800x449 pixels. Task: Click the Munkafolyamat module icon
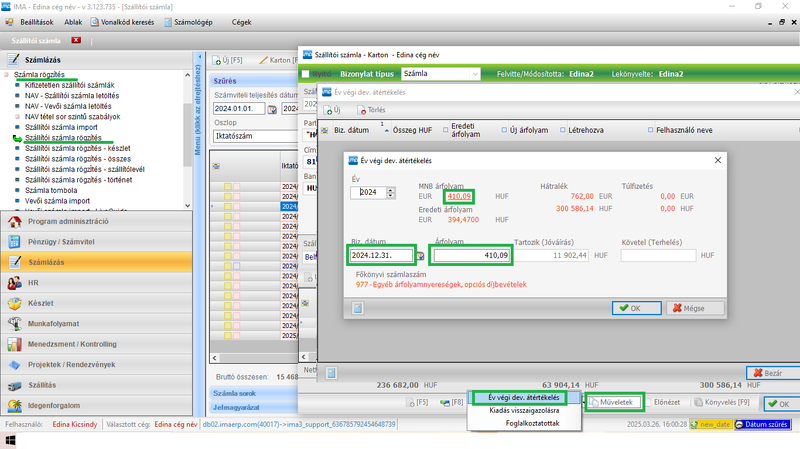[x=14, y=323]
